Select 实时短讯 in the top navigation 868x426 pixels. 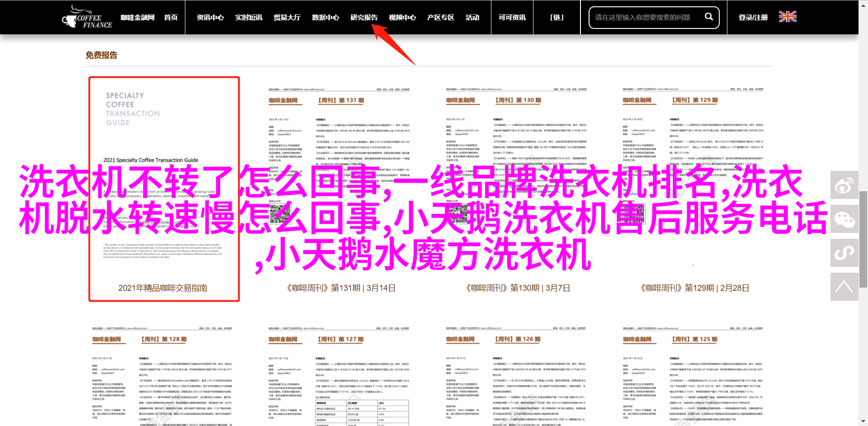click(249, 18)
